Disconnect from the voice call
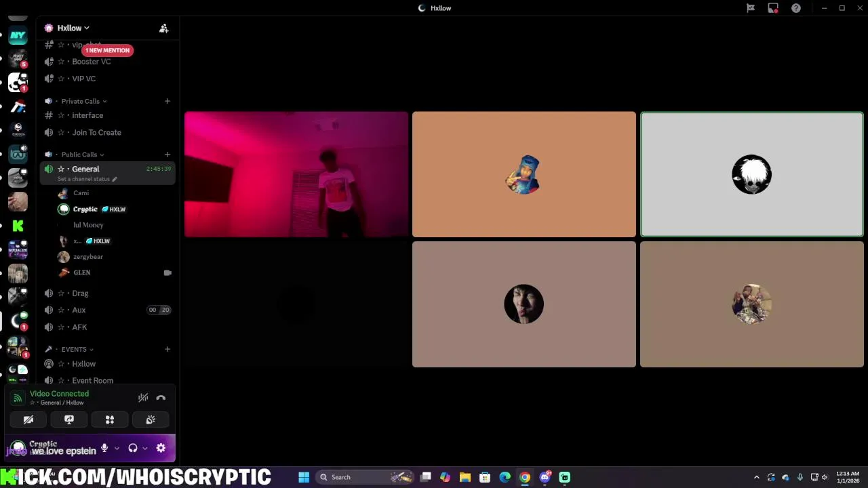This screenshot has height=488, width=868. click(161, 398)
